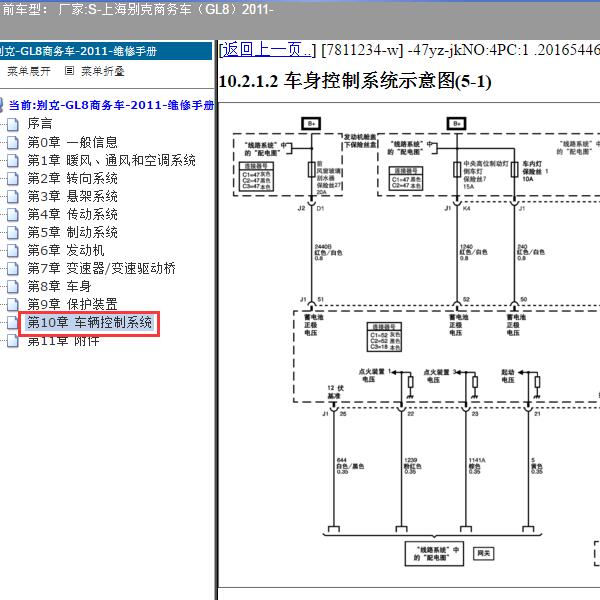Select 第7章 变速器/变速驱动桥
Image resolution: width=600 pixels, height=600 pixels.
point(101,268)
